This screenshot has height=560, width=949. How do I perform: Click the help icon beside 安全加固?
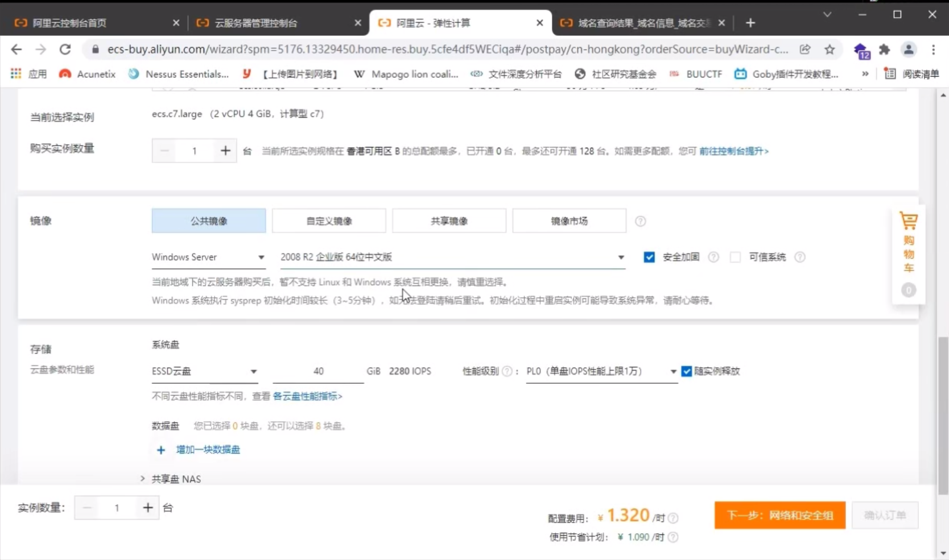tap(713, 257)
